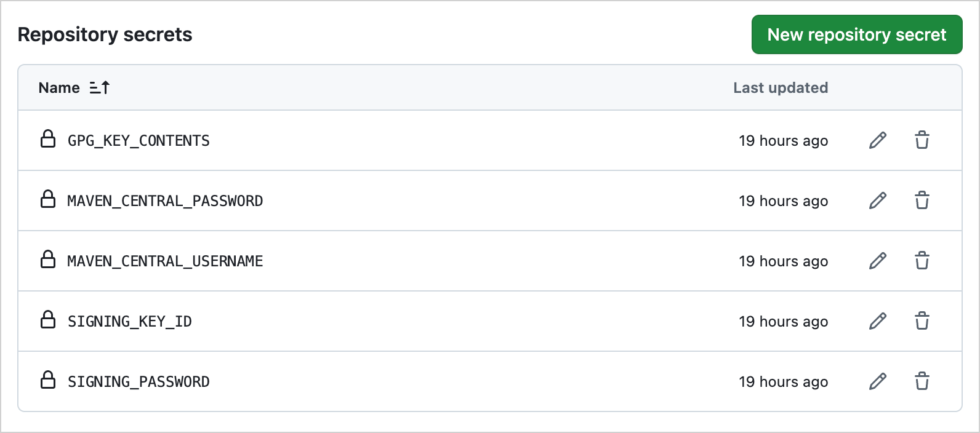This screenshot has width=980, height=433.
Task: Click the MAVEN_CENTRAL_USERNAME secret name
Action: click(x=164, y=261)
